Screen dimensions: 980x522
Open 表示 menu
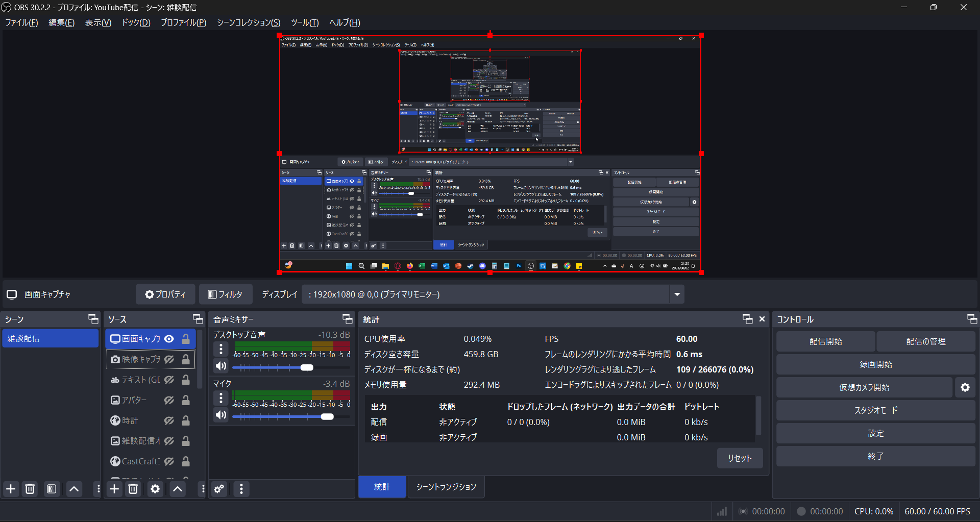point(98,22)
